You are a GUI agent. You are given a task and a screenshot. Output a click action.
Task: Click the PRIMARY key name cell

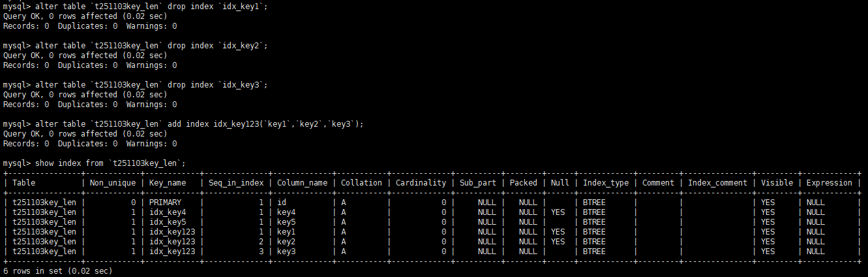tap(166, 203)
